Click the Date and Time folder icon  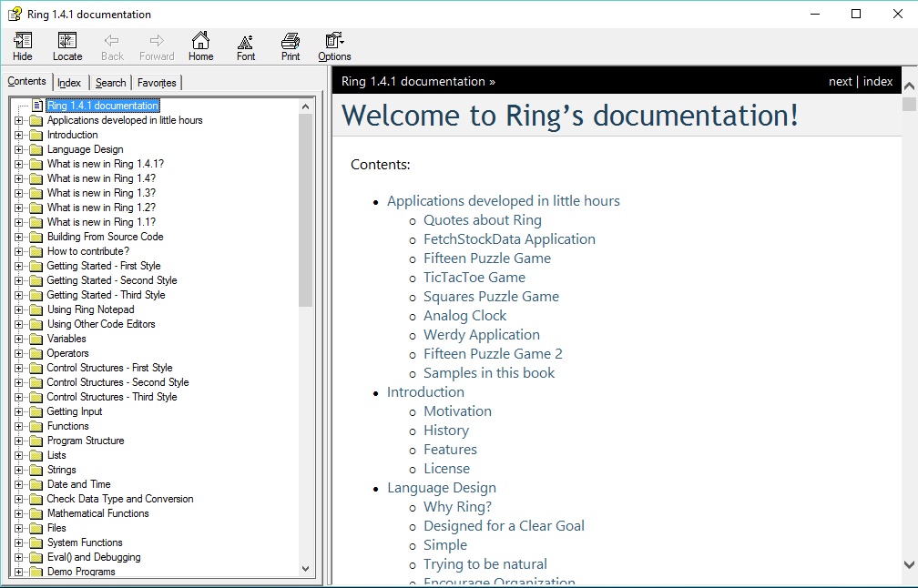pos(36,484)
